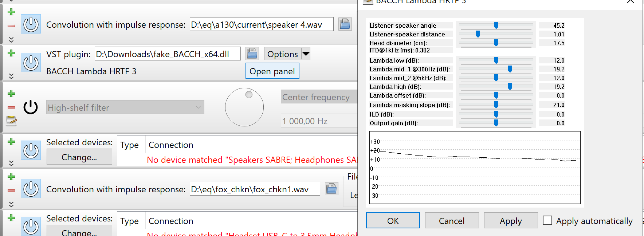Edit the fake_BACCH_x64.dll plugin path

click(168, 54)
